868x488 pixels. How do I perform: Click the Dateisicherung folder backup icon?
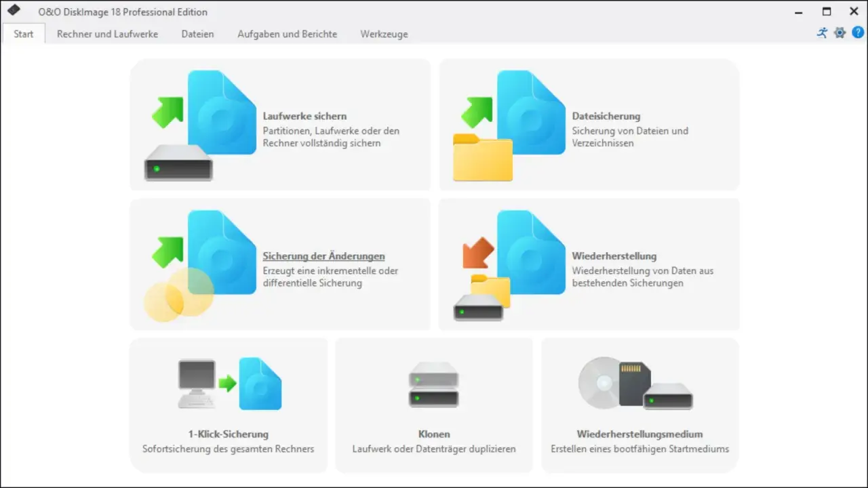(509, 125)
